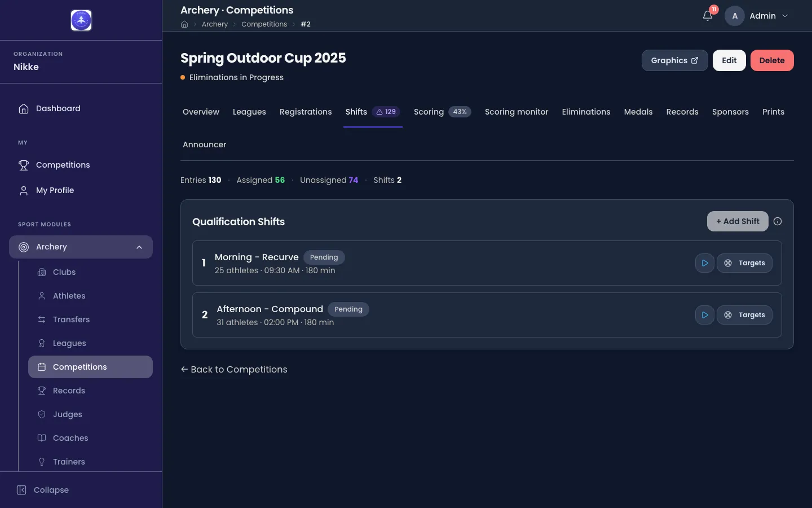Open the info icon beside Add Shift
Viewport: 812px width, 508px height.
[778, 221]
